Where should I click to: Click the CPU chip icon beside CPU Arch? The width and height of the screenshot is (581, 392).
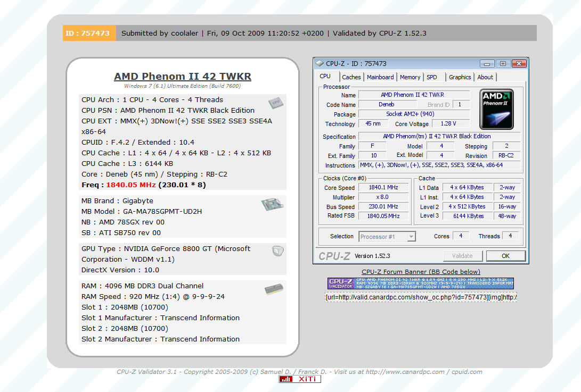coord(276,103)
